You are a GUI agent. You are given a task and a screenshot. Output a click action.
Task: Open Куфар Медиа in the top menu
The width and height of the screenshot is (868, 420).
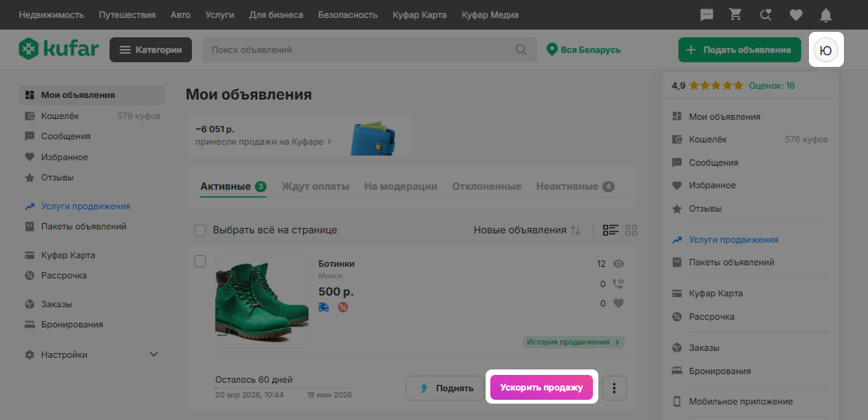(490, 15)
